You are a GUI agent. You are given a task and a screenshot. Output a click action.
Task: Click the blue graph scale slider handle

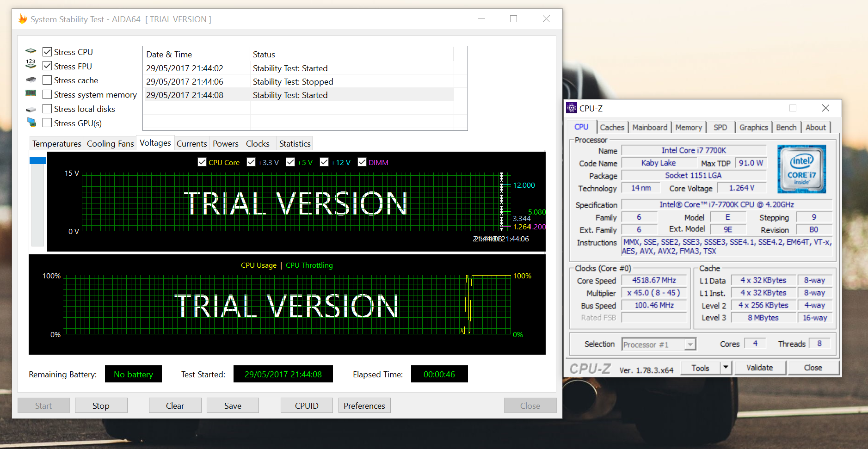[37, 160]
